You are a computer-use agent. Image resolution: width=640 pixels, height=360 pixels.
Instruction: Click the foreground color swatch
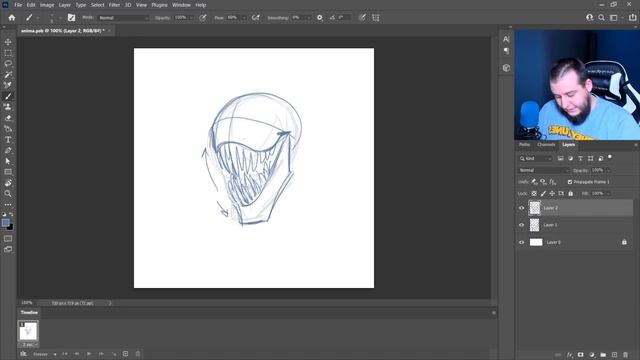point(5,223)
